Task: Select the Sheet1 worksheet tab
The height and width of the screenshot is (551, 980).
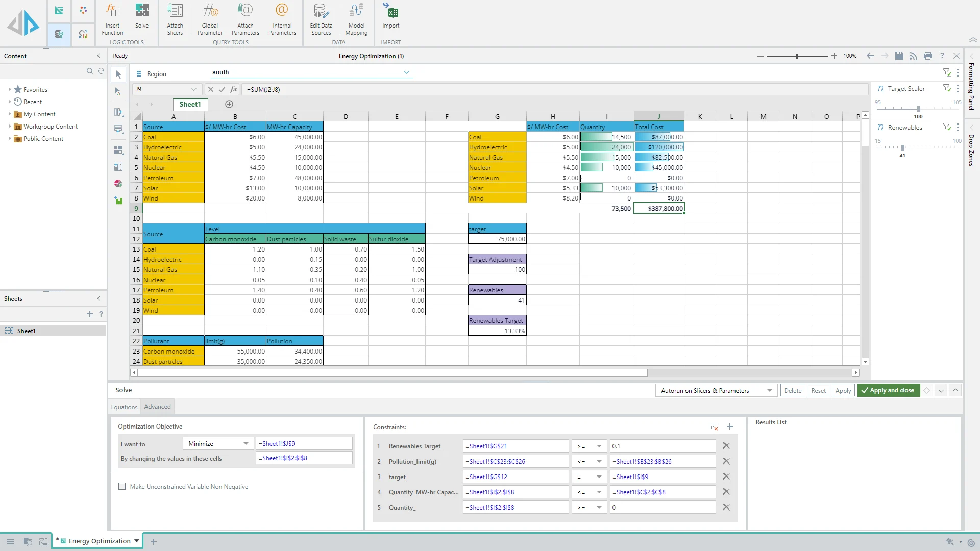Action: click(190, 104)
